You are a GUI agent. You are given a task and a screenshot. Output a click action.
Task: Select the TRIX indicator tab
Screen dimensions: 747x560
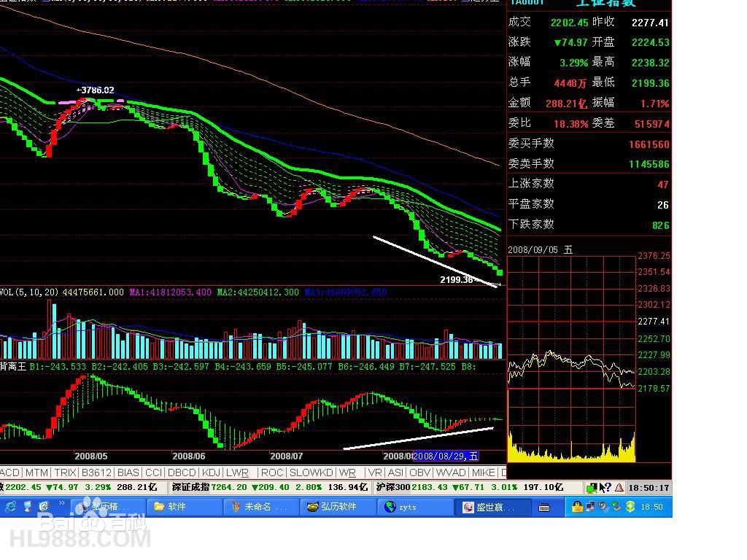point(65,472)
